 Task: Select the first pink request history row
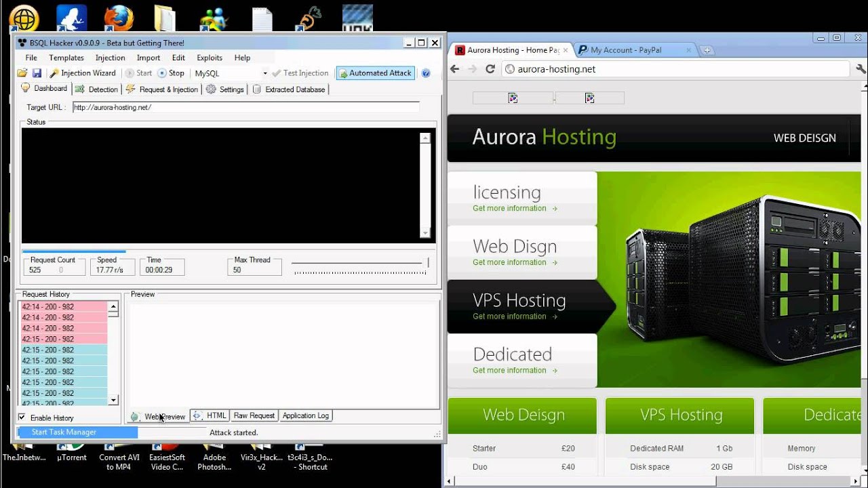[x=64, y=307]
